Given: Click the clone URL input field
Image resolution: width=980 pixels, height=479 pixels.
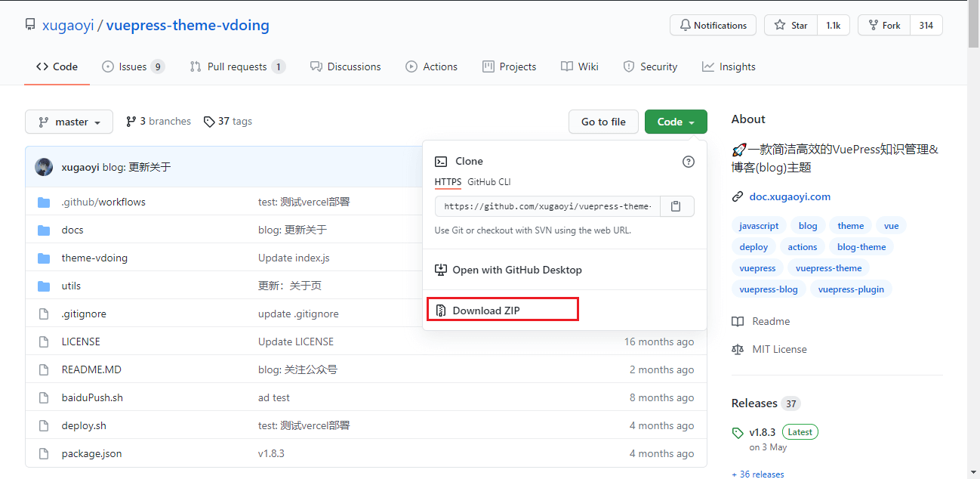Looking at the screenshot, I should coord(547,206).
